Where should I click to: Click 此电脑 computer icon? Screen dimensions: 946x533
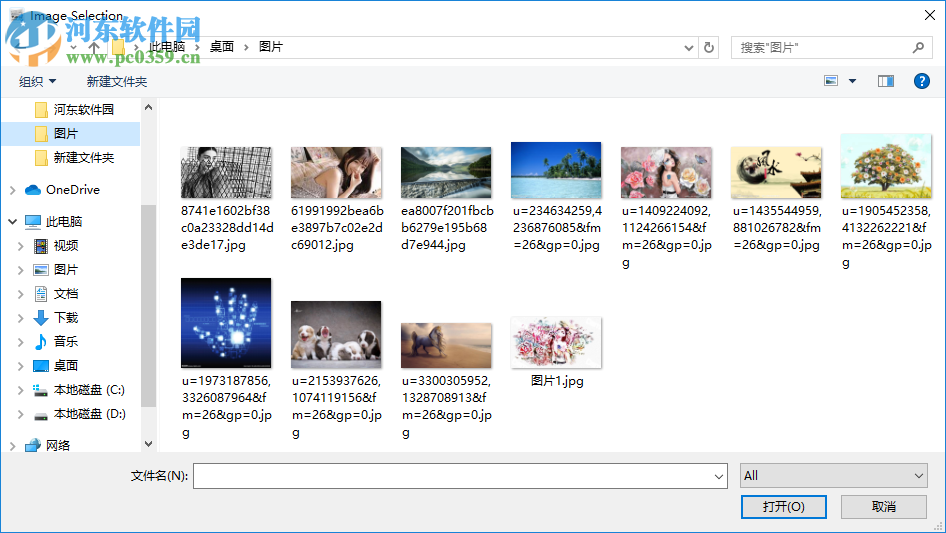point(33,222)
